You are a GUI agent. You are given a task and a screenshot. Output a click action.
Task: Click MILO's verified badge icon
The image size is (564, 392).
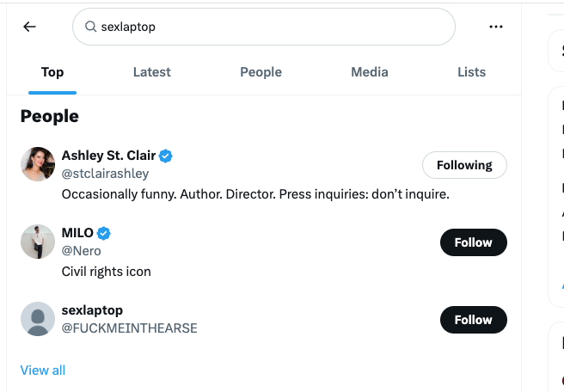click(x=104, y=233)
